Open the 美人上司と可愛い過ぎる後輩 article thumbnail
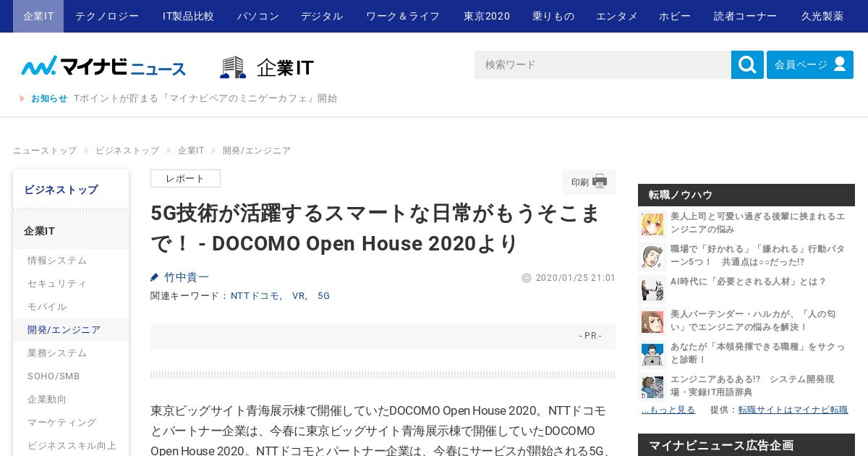This screenshot has width=868, height=456. click(x=652, y=224)
